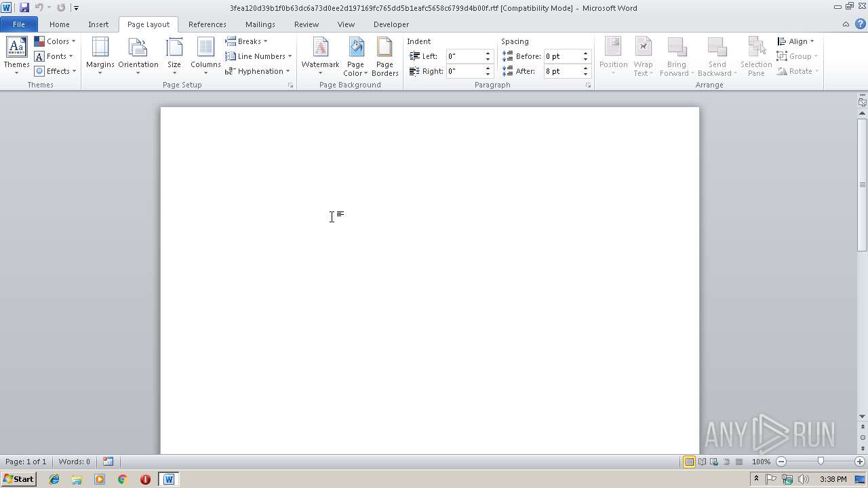Click Page: 1 of 1 indicator
The width and height of the screenshot is (868, 488).
26,462
